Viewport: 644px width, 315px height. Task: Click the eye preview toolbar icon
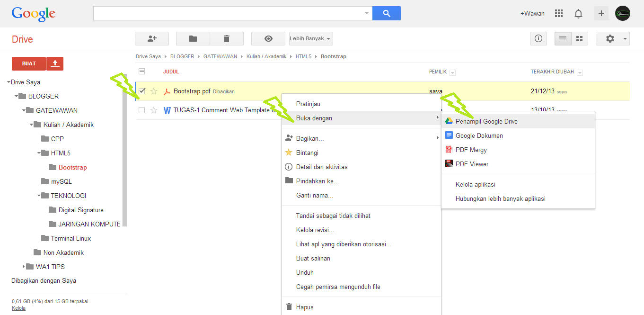point(268,38)
